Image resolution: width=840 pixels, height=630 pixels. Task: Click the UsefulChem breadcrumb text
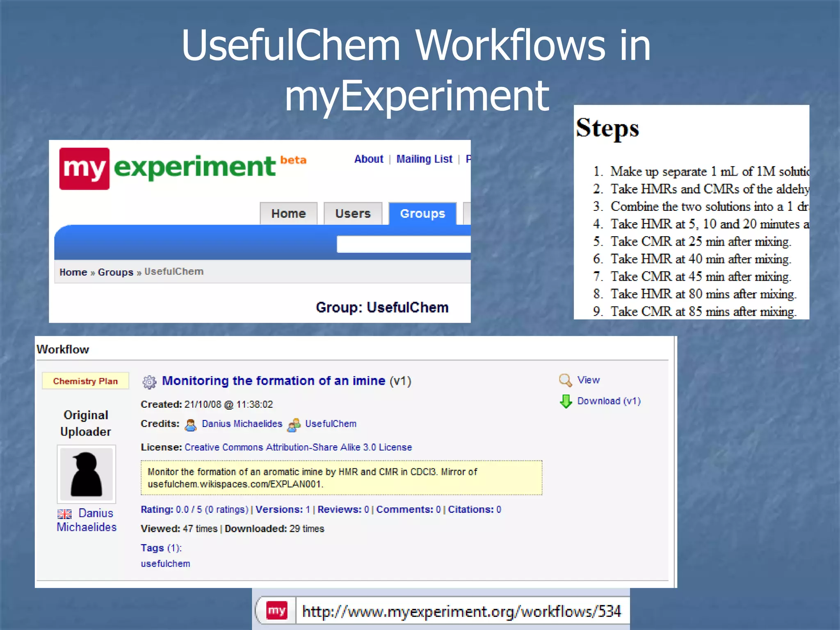pos(174,272)
